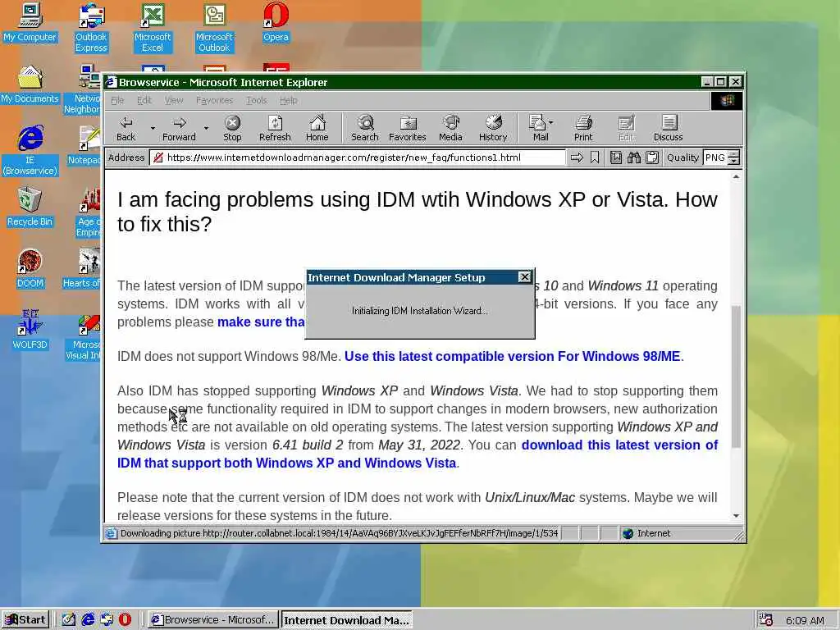Print the current page
Viewport: 840px width, 630px height.
tap(583, 129)
